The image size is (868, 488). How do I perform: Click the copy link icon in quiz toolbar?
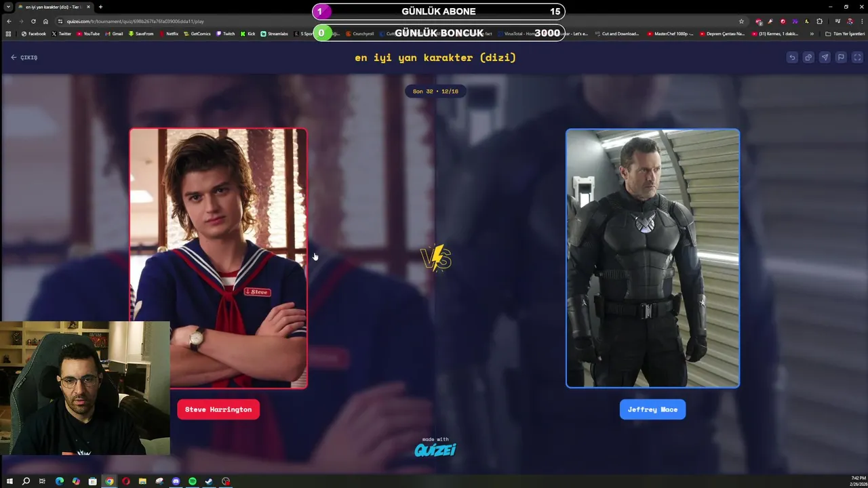808,58
